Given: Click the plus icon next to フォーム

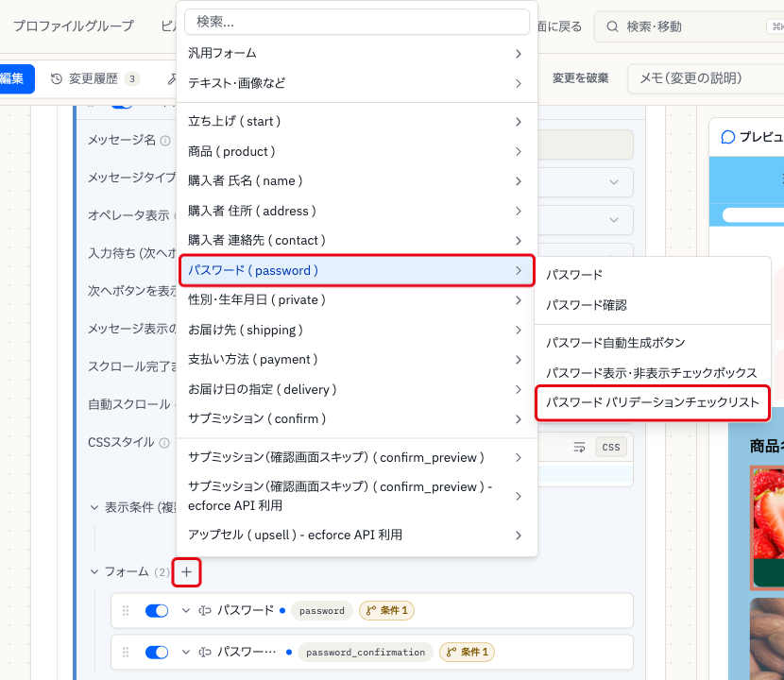Looking at the screenshot, I should pyautogui.click(x=186, y=572).
